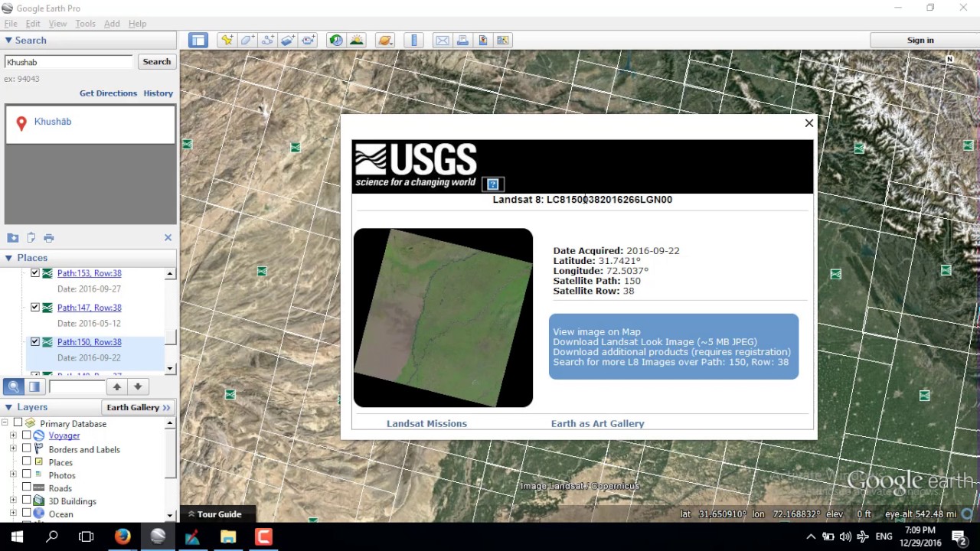The height and width of the screenshot is (551, 980).
Task: Show the ruler measuring tool
Action: click(414, 41)
